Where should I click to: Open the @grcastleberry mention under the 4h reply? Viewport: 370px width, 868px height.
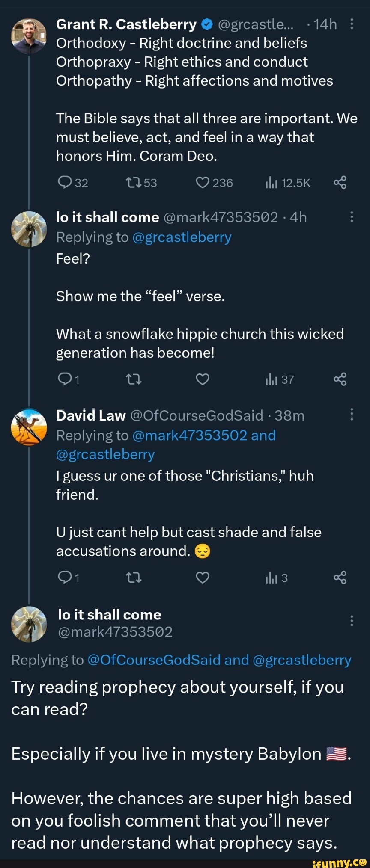pos(182,237)
